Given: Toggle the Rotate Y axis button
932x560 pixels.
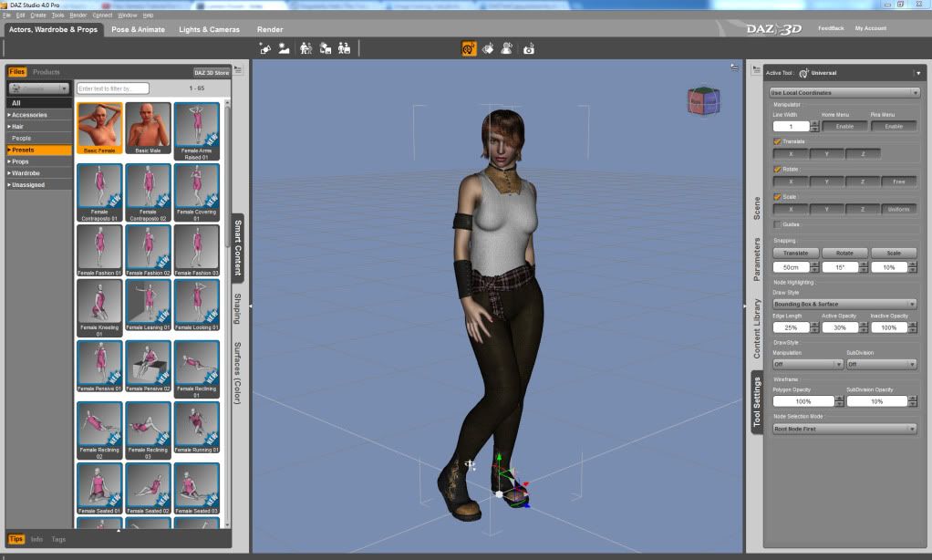Looking at the screenshot, I should pos(827,181).
